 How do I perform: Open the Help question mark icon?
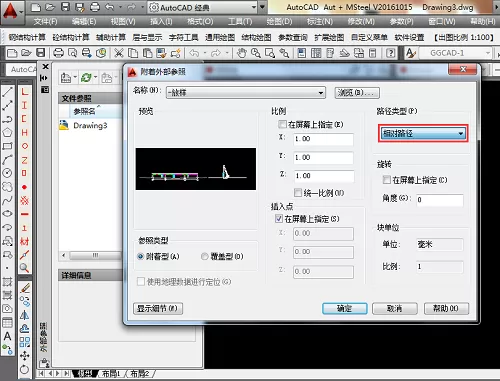click(391, 53)
